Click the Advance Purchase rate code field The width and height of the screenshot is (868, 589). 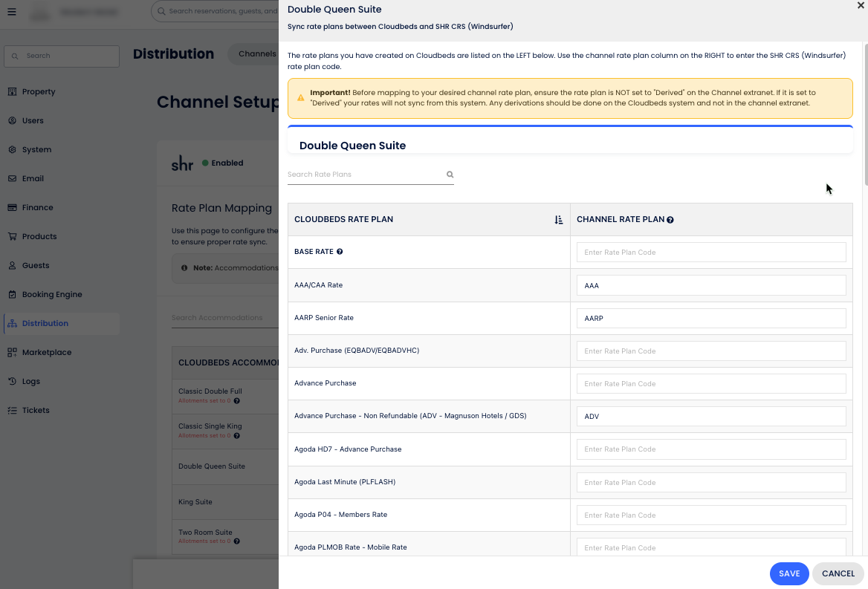[711, 384]
